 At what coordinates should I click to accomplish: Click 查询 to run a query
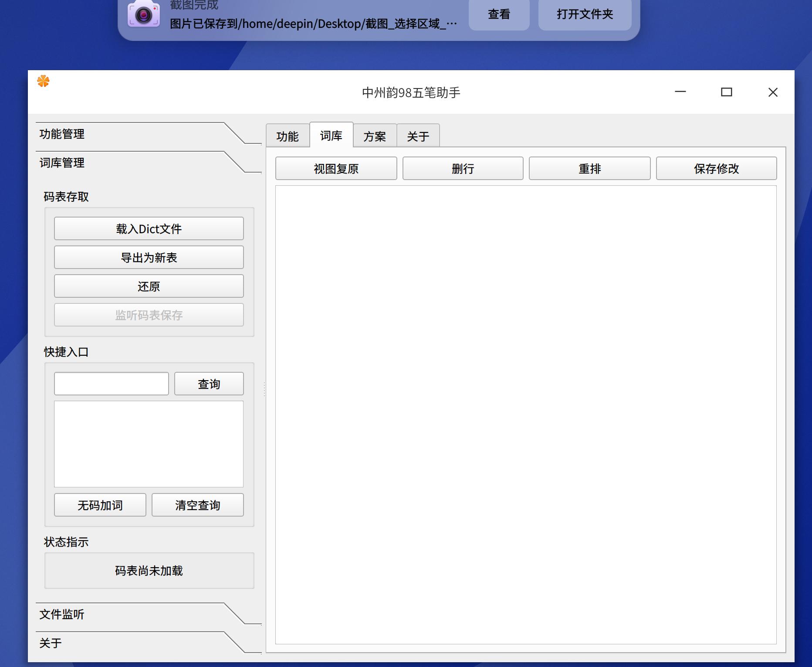click(209, 384)
